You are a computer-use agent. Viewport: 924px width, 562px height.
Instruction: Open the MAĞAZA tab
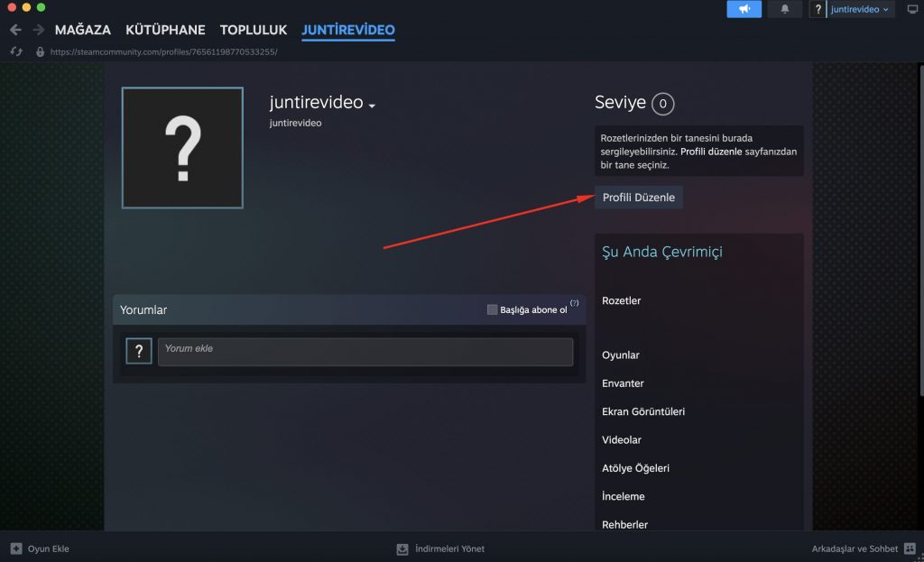[x=82, y=30]
